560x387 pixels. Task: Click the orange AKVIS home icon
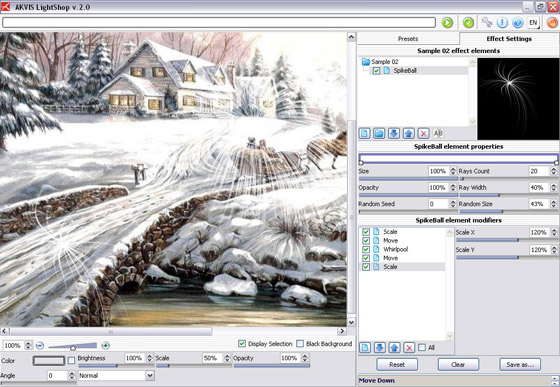pos(552,22)
